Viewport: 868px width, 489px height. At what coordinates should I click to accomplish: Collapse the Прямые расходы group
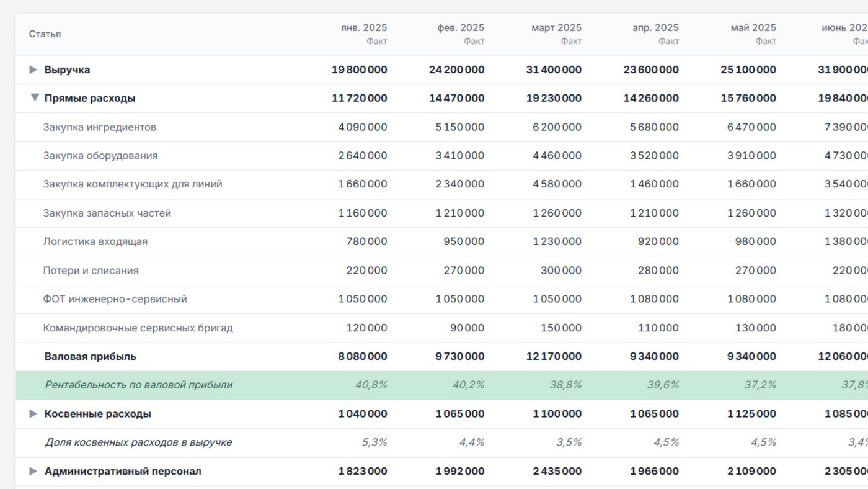click(x=35, y=97)
